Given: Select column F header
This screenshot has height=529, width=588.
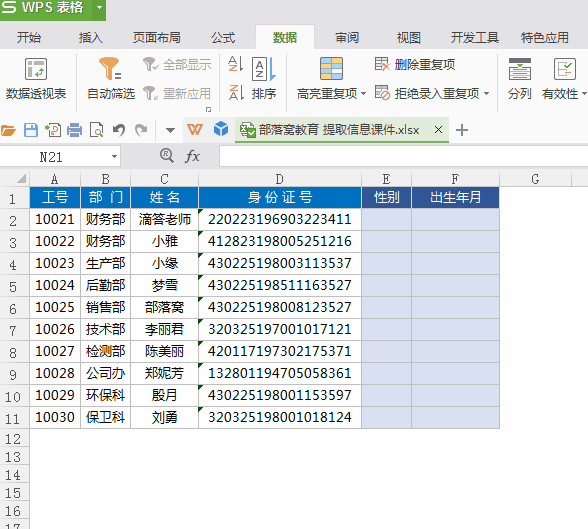Looking at the screenshot, I should (455, 179).
